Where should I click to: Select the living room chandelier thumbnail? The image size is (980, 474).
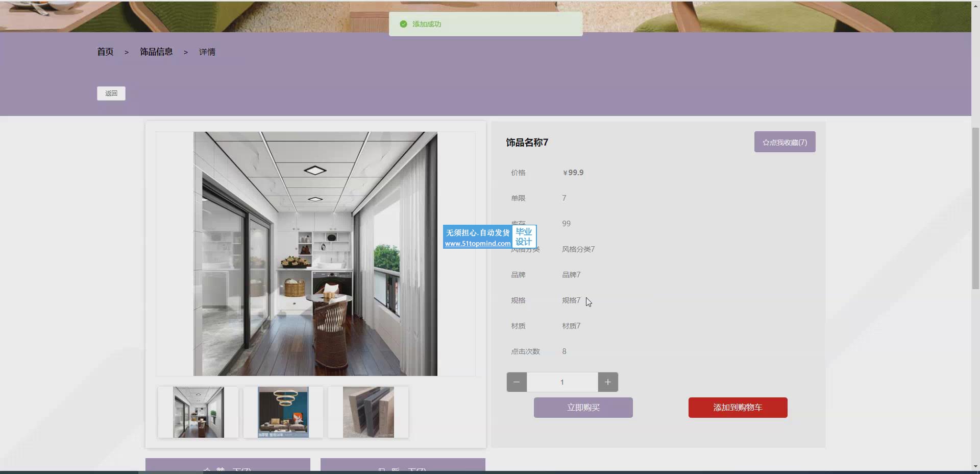283,412
